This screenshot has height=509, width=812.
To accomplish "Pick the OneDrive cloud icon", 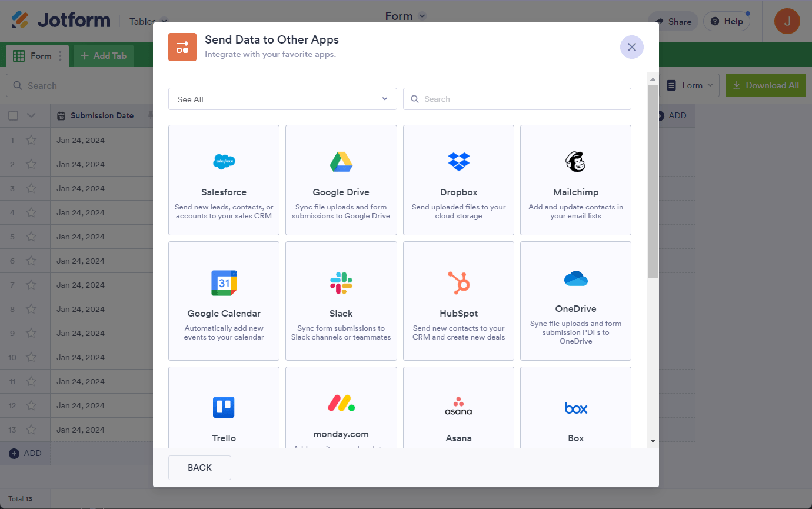I will pos(575,278).
